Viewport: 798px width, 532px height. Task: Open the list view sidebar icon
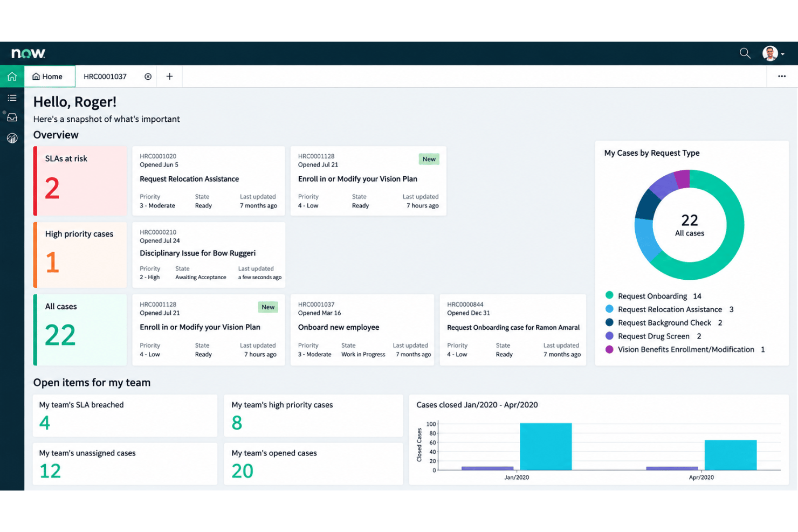12,98
